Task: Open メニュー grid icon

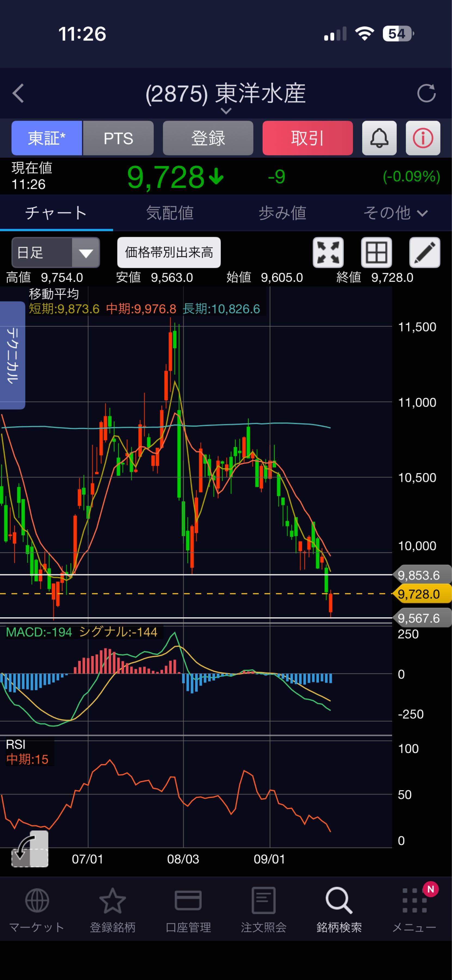Action: pos(414,901)
